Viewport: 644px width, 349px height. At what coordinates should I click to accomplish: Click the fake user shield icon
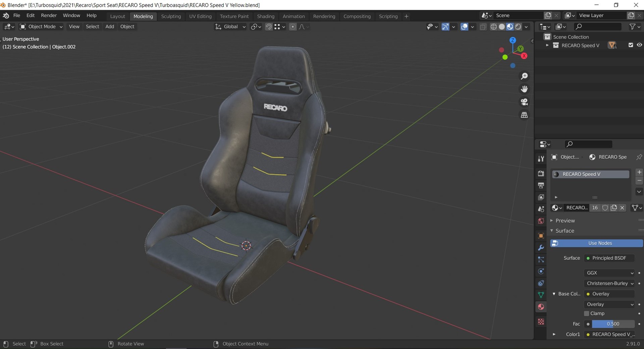[x=605, y=208]
